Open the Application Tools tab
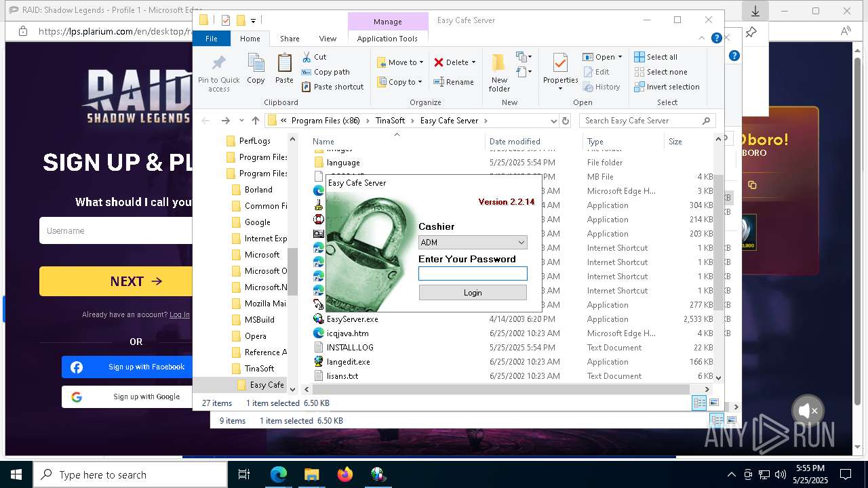The width and height of the screenshot is (868, 488). pyautogui.click(x=387, y=39)
